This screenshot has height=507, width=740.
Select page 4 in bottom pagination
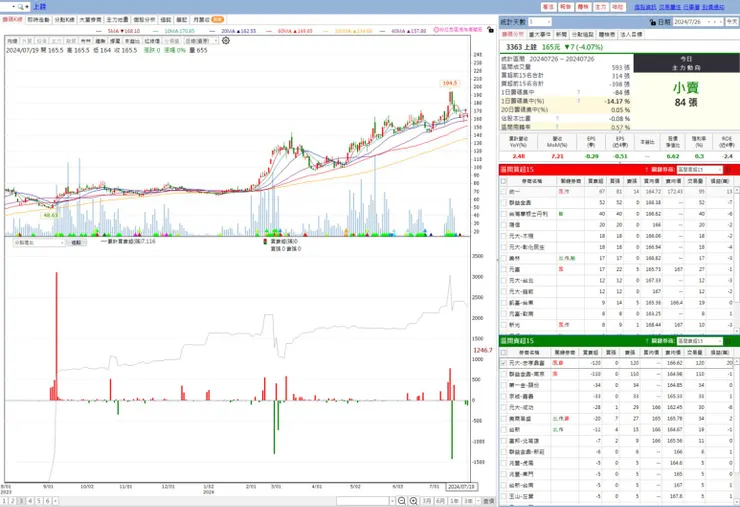click(30, 501)
